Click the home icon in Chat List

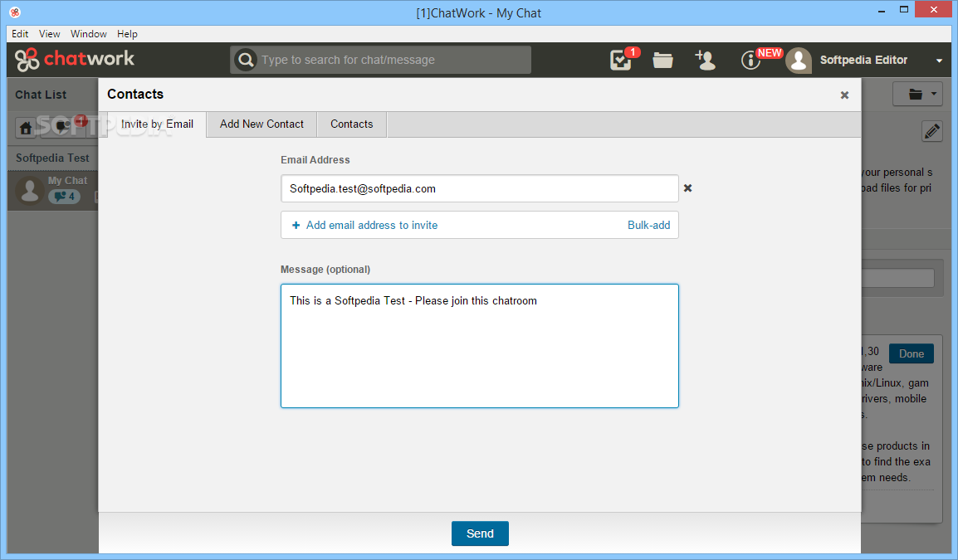point(26,128)
